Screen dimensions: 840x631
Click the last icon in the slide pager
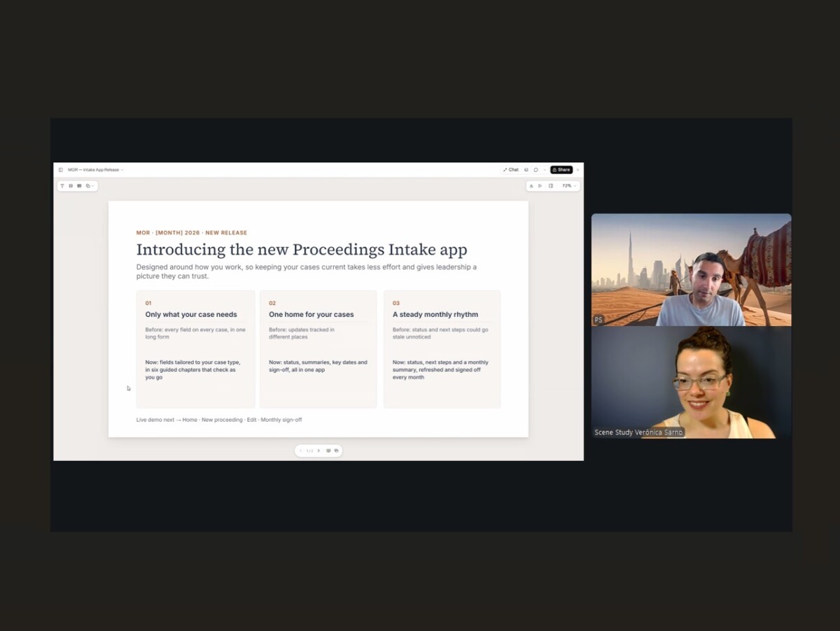click(x=337, y=451)
